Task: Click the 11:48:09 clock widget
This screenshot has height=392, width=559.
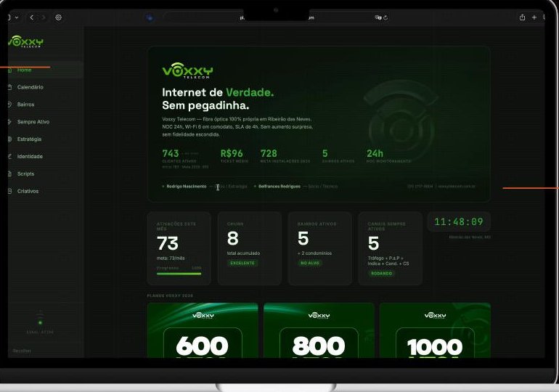Action: [x=459, y=221]
